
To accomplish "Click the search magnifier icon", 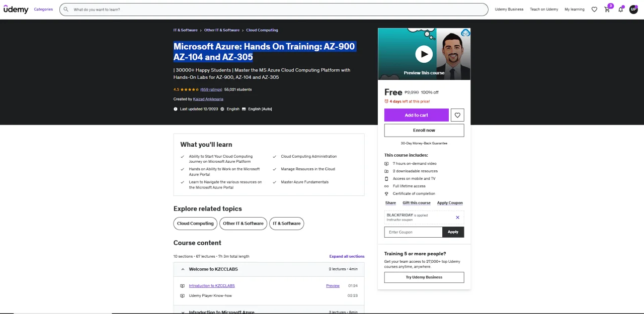I will pyautogui.click(x=66, y=9).
